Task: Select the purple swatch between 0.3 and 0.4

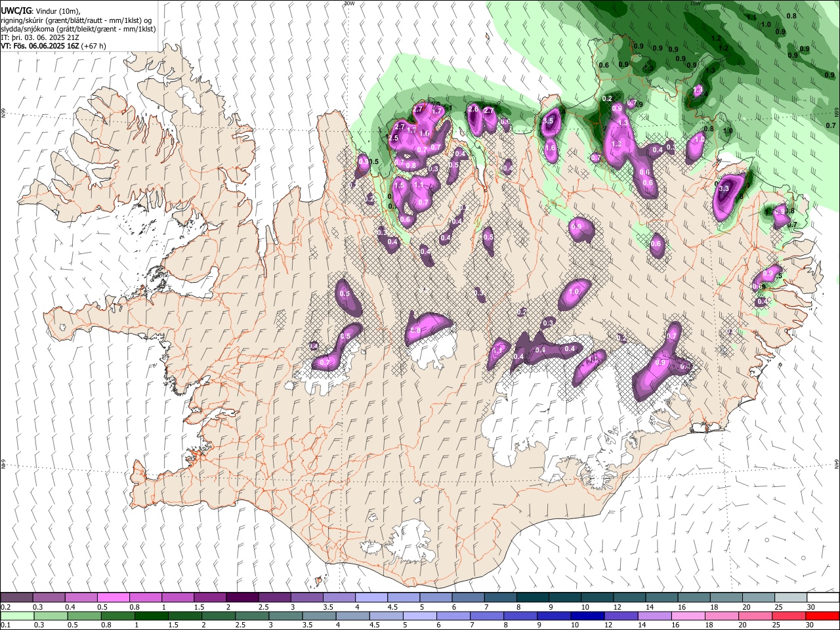Action: click(49, 598)
